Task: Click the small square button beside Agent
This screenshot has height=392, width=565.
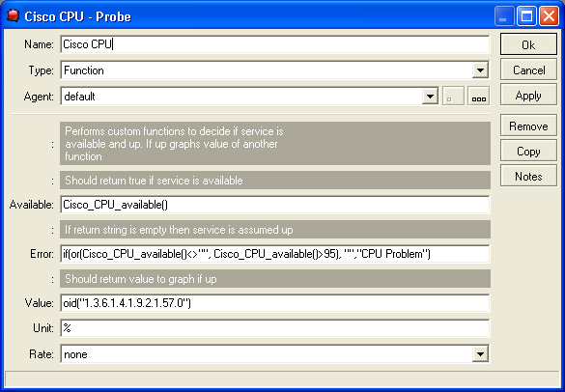Action: [453, 97]
